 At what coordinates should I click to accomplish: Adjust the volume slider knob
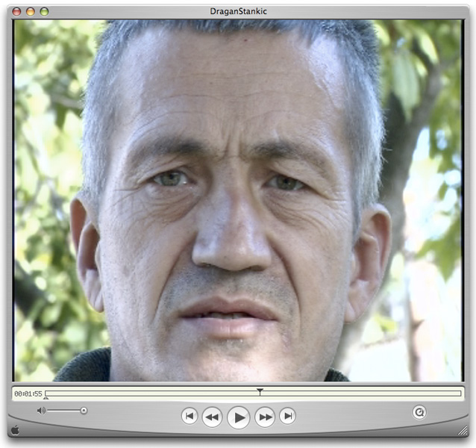(84, 411)
